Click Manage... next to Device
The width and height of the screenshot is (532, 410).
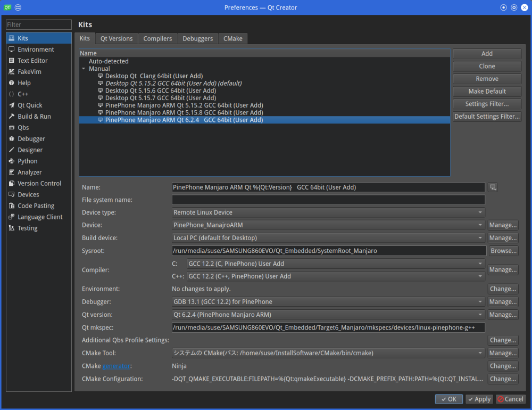pos(503,225)
